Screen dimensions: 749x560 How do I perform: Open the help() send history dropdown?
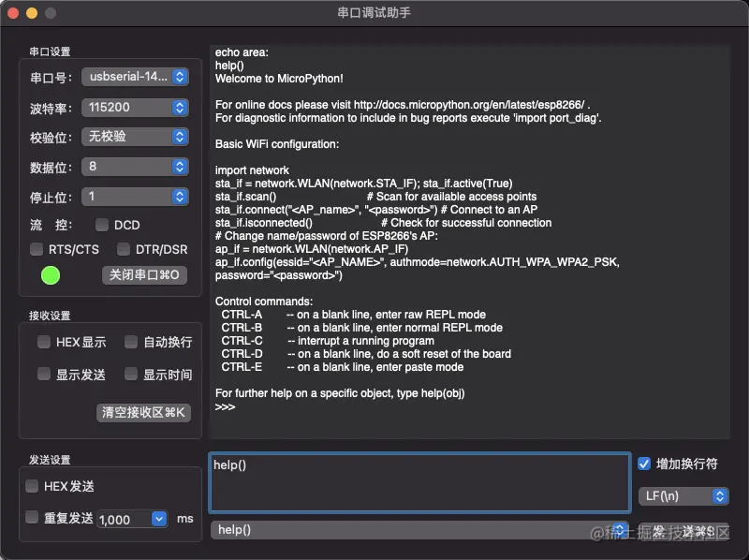coord(419,530)
